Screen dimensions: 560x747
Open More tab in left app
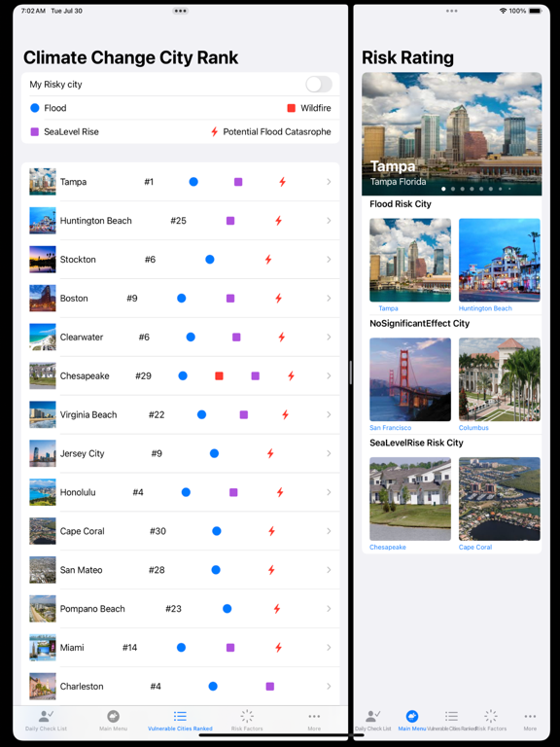314,721
